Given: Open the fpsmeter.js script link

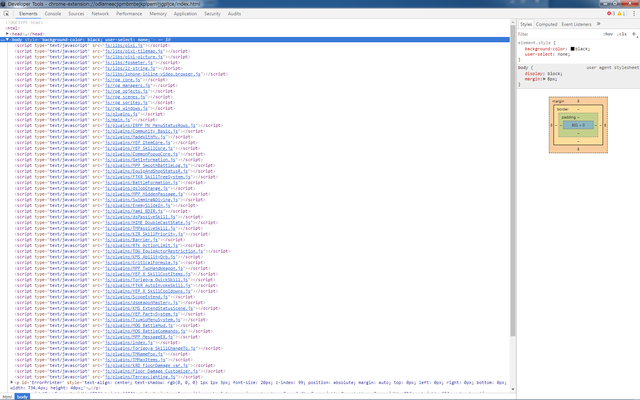Looking at the screenshot, I should point(129,62).
